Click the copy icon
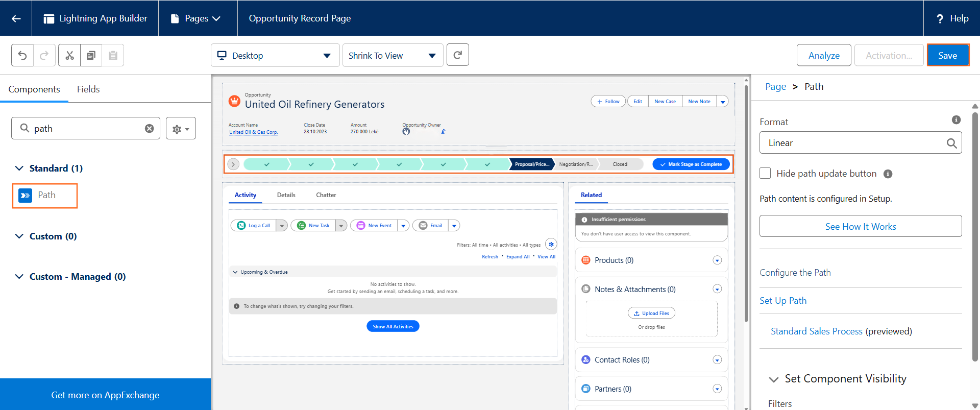 (x=91, y=55)
